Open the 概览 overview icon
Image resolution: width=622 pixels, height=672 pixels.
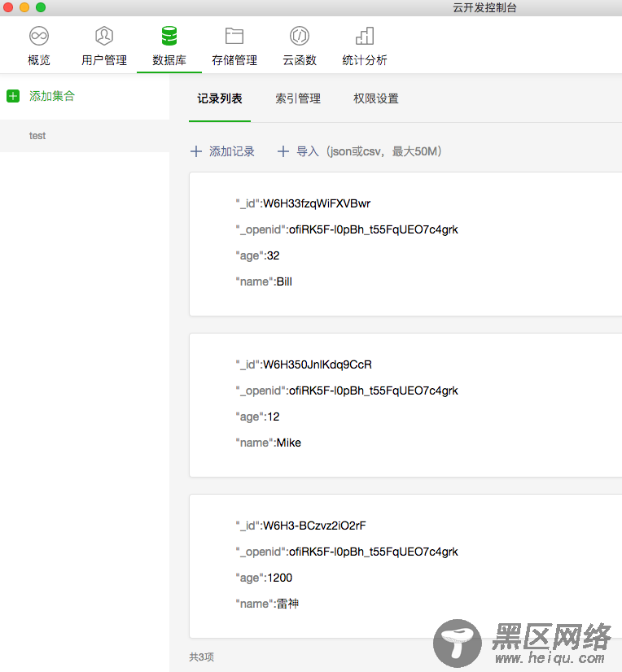tap(39, 36)
